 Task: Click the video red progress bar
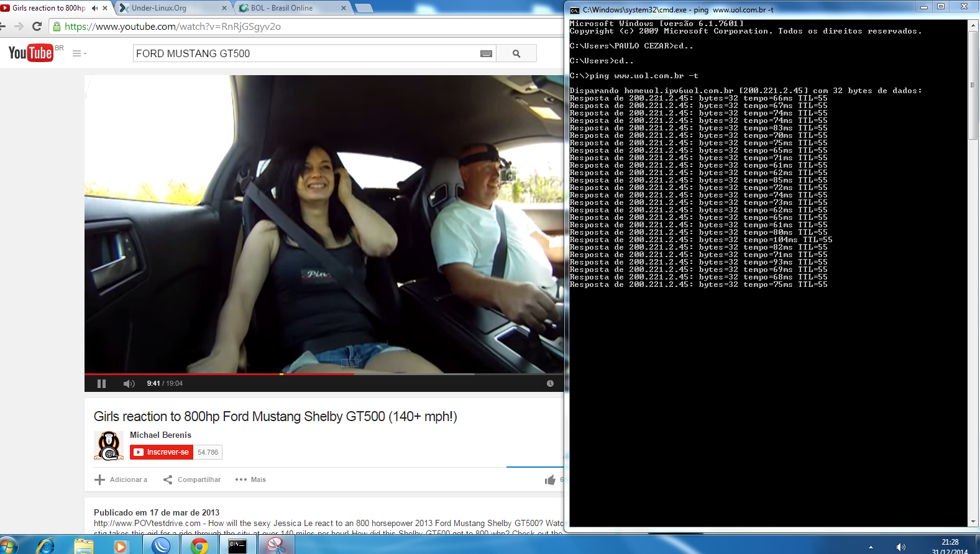[x=186, y=374]
